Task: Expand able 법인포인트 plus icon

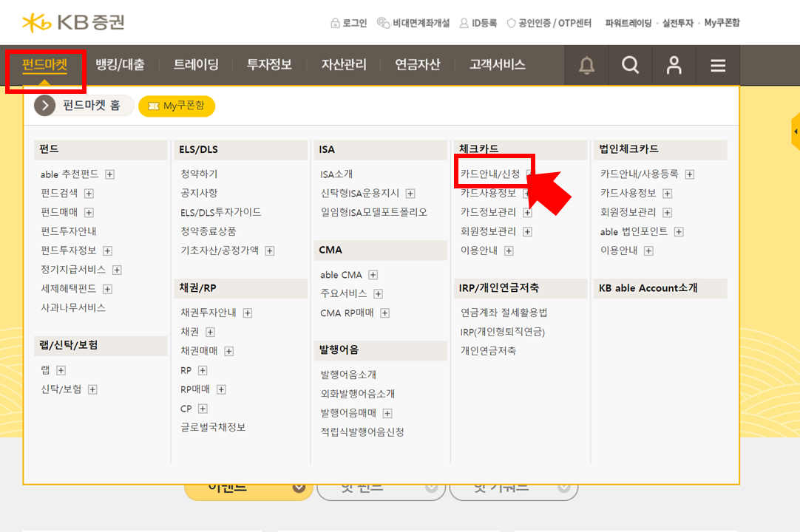Action: (679, 231)
